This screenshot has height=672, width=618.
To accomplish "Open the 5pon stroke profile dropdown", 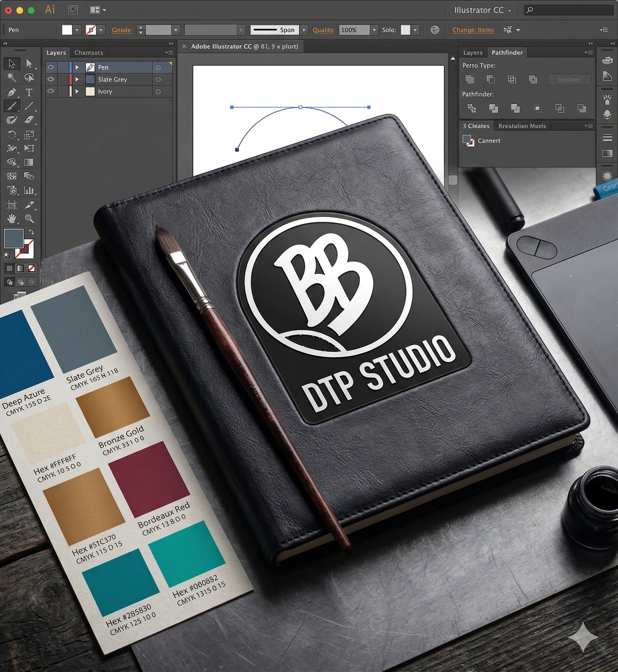I will pos(304,30).
